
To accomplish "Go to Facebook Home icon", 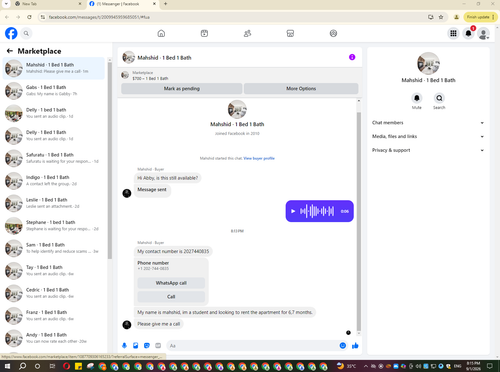I will [x=161, y=33].
